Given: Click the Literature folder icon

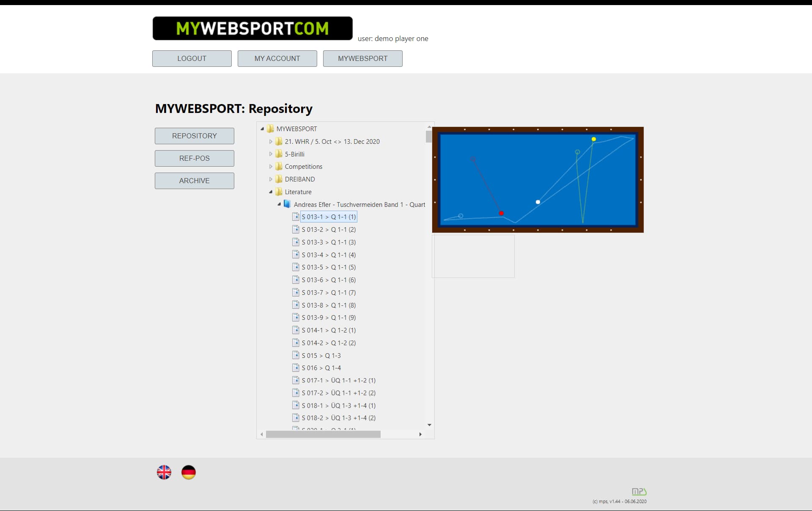Looking at the screenshot, I should [x=279, y=192].
